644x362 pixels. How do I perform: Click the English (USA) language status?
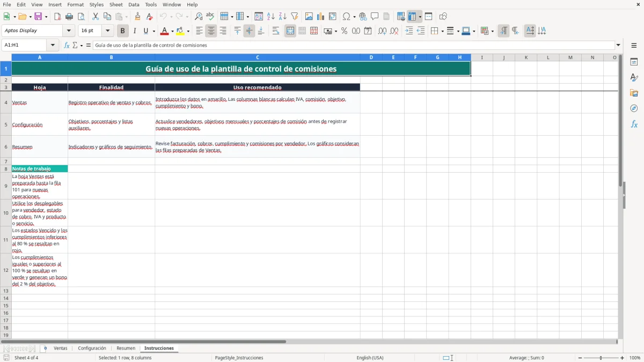(x=370, y=358)
